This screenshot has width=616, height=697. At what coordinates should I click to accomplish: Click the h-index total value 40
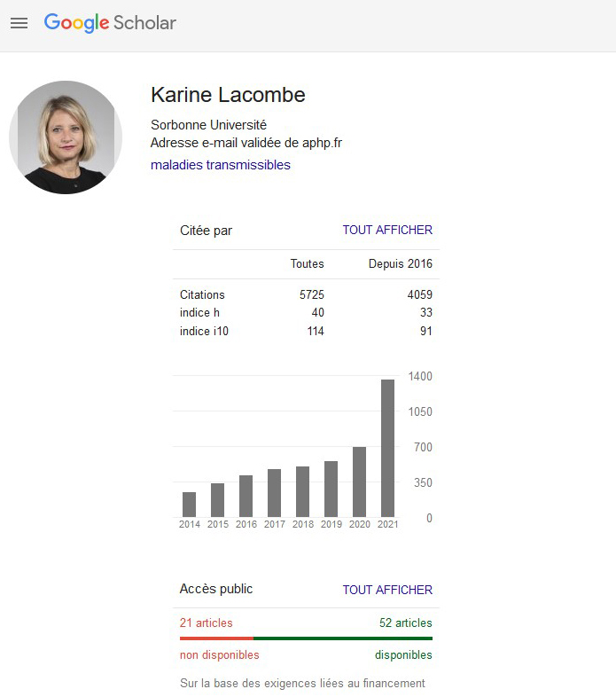pos(318,312)
